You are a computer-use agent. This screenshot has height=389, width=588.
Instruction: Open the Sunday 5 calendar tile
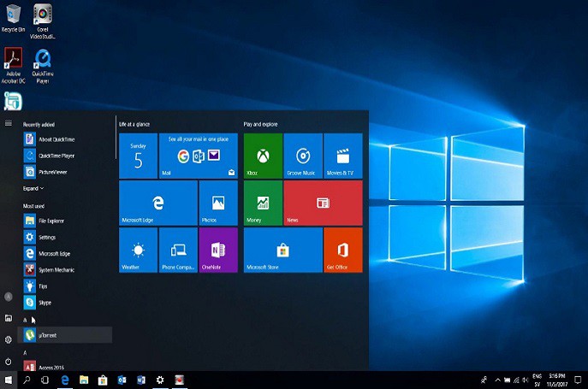(x=139, y=156)
